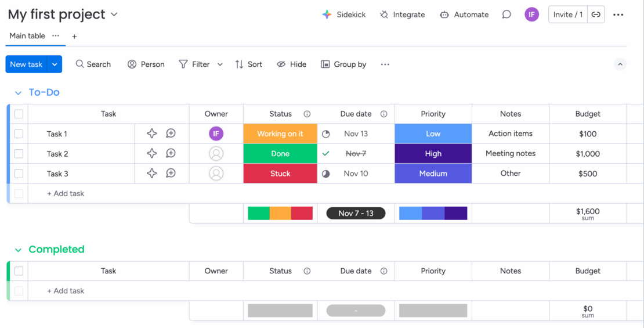This screenshot has width=644, height=328.
Task: Add a new view with plus tab
Action: 74,37
